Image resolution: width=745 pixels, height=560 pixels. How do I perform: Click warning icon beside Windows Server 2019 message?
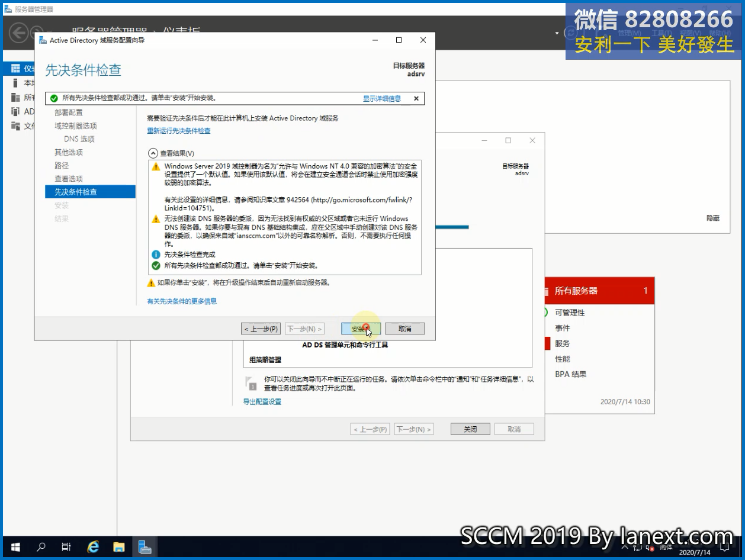tap(156, 167)
